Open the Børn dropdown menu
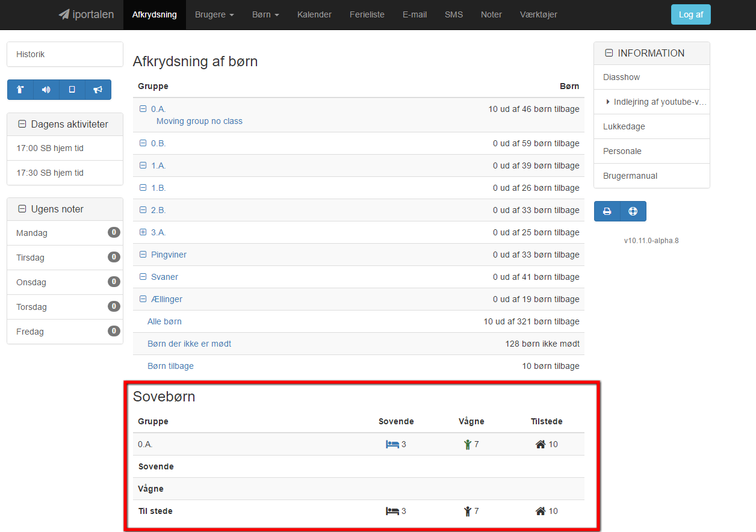Image resolution: width=756 pixels, height=532 pixels. click(x=265, y=14)
